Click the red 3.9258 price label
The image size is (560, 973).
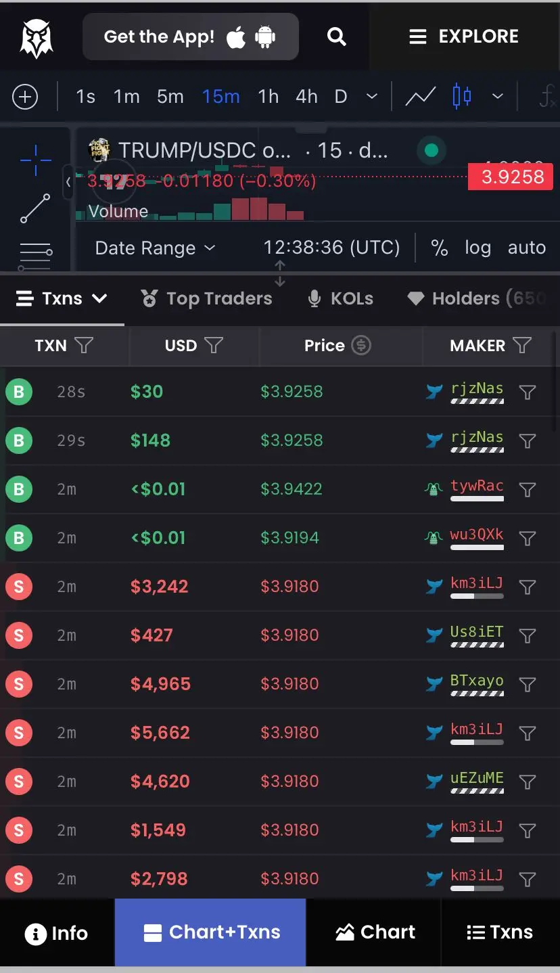coord(511,177)
